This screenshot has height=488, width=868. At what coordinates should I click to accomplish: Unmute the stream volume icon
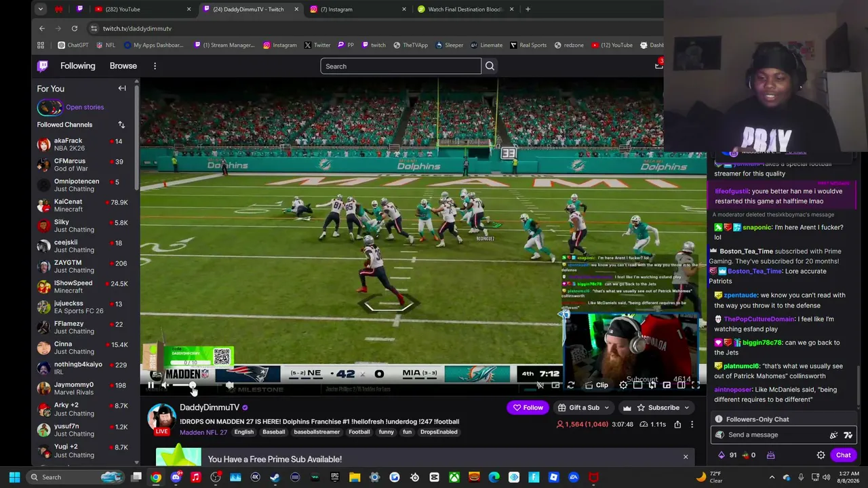pyautogui.click(x=165, y=385)
